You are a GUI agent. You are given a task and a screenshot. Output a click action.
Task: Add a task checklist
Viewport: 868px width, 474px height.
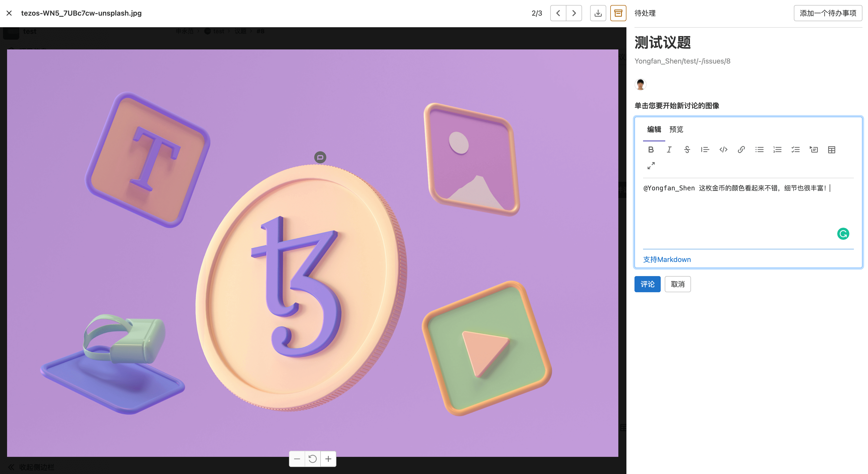coord(796,150)
